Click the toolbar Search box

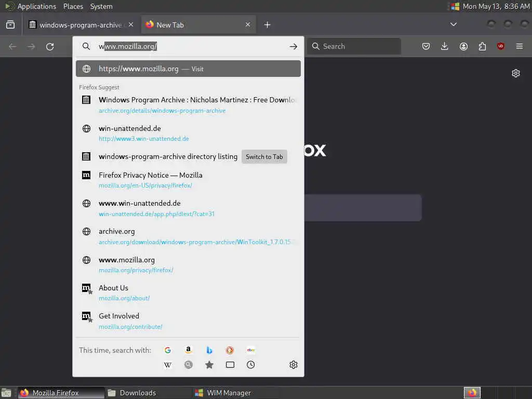click(x=354, y=46)
